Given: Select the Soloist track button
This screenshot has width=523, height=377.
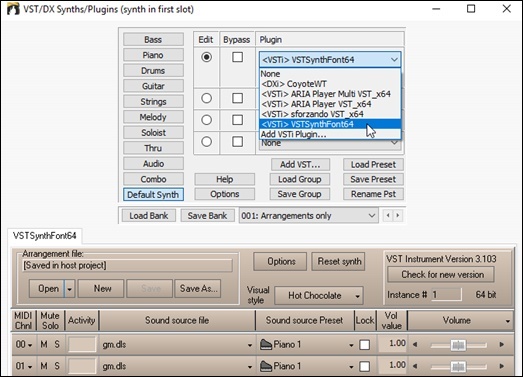Looking at the screenshot, I should coord(153,132).
